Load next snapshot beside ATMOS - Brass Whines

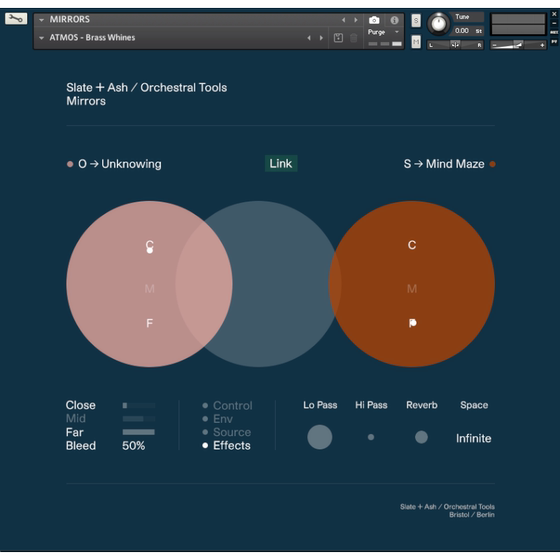point(321,38)
